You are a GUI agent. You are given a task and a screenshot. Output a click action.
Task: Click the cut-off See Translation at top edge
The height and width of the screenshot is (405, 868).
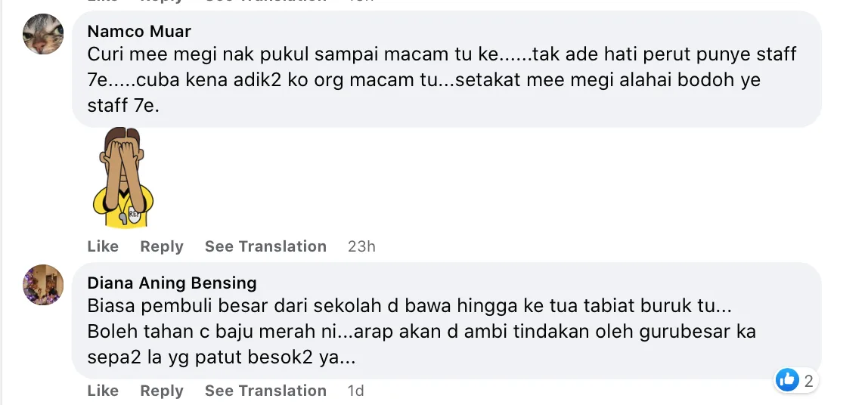[265, 2]
